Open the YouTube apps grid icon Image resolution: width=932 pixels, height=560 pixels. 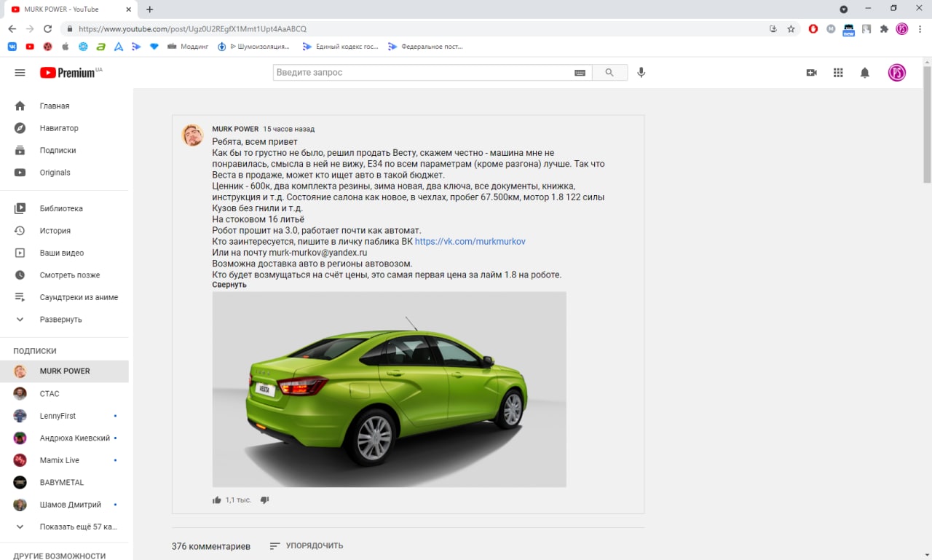pyautogui.click(x=838, y=73)
